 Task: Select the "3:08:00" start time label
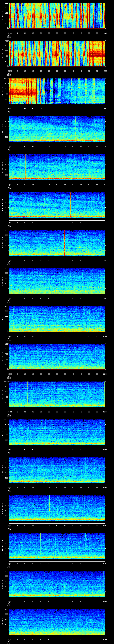point(9,298)
